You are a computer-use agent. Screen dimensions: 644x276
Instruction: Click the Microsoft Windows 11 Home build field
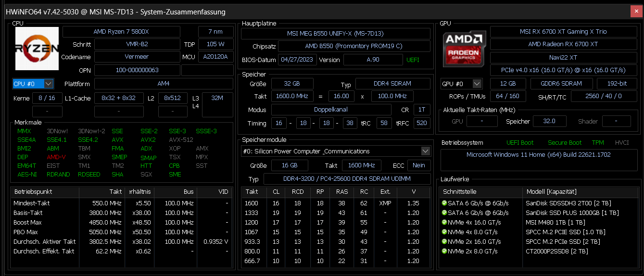tap(539, 160)
